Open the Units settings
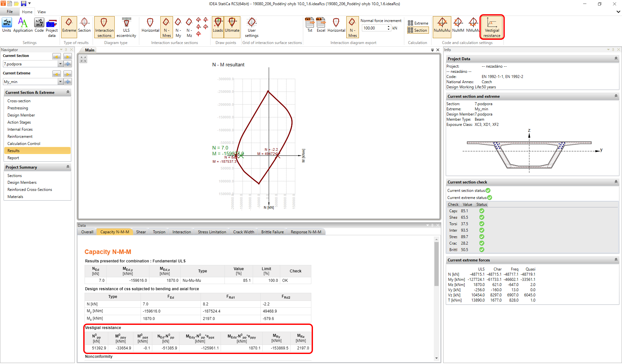The image size is (622, 364). (x=6, y=27)
